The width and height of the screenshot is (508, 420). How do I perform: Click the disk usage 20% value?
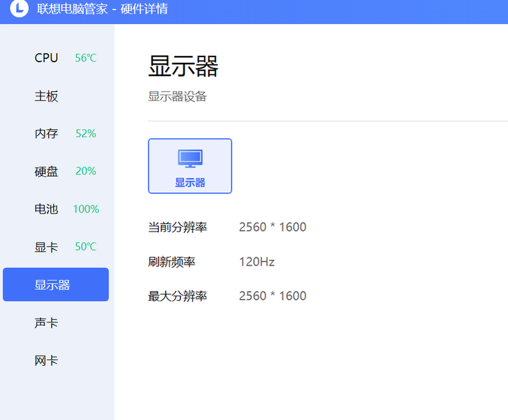pos(86,171)
